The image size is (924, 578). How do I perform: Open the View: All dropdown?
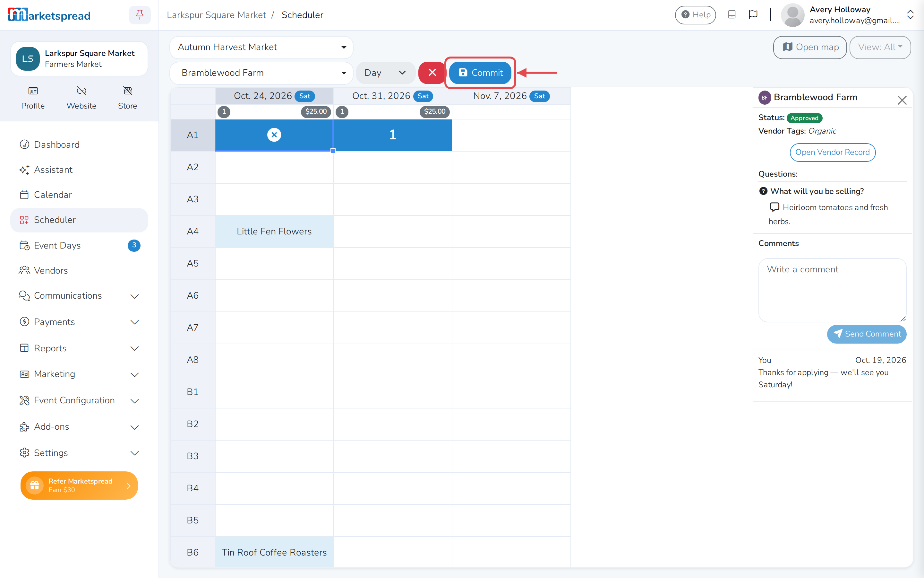coord(880,47)
